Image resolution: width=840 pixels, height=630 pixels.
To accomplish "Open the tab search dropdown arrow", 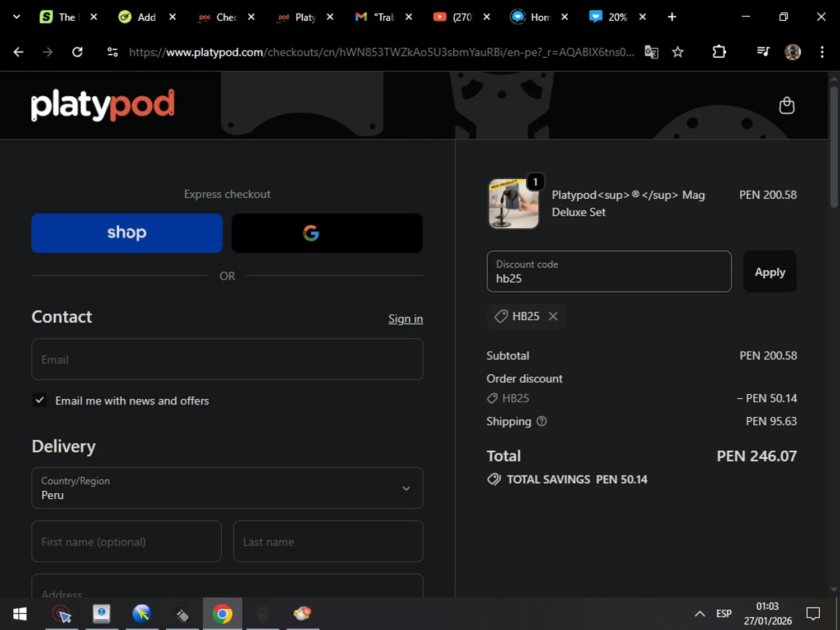I will coord(16,17).
